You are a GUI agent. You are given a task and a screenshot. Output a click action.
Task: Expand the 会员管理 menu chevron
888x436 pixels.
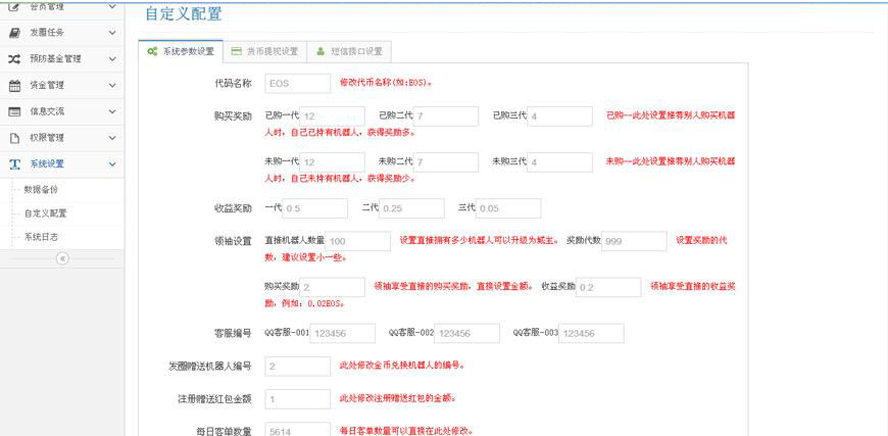tap(112, 7)
